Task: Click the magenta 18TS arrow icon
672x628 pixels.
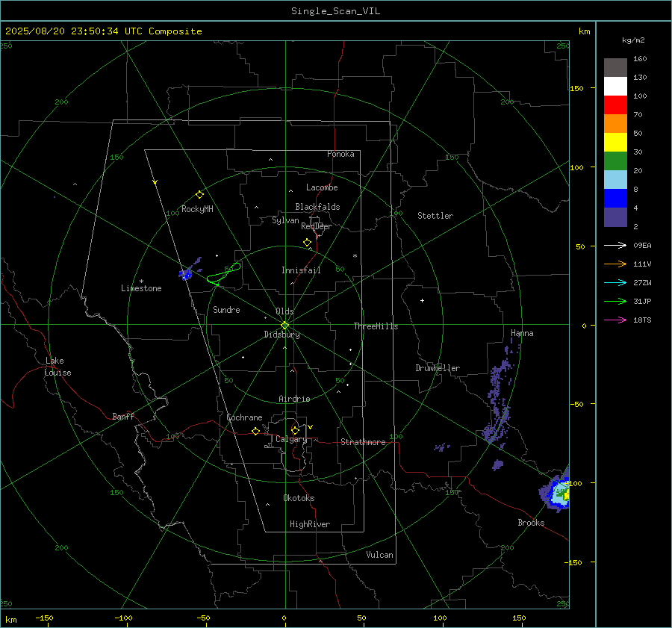Action: click(615, 320)
